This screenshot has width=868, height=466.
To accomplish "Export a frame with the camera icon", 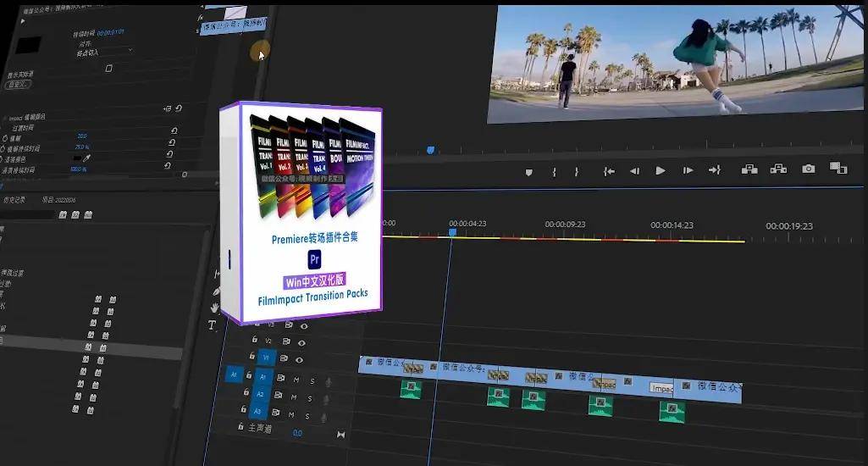I will click(808, 169).
